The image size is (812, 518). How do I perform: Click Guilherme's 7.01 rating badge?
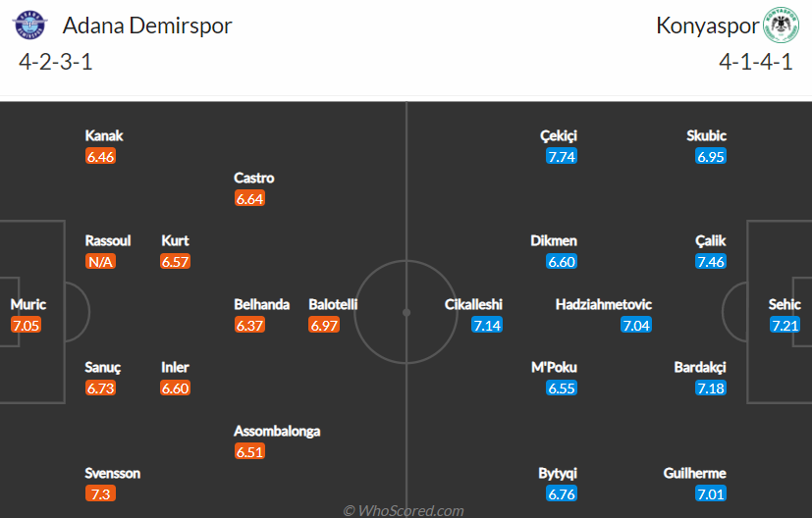click(710, 493)
